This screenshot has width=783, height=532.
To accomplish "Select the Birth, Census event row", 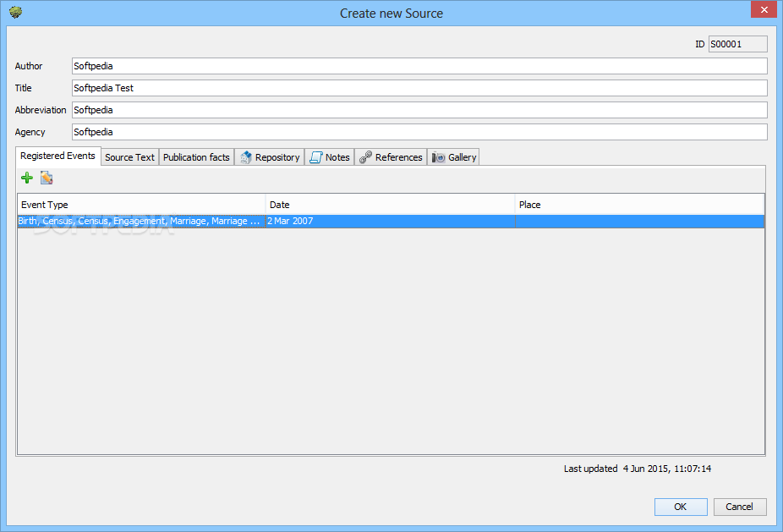I will [x=391, y=222].
